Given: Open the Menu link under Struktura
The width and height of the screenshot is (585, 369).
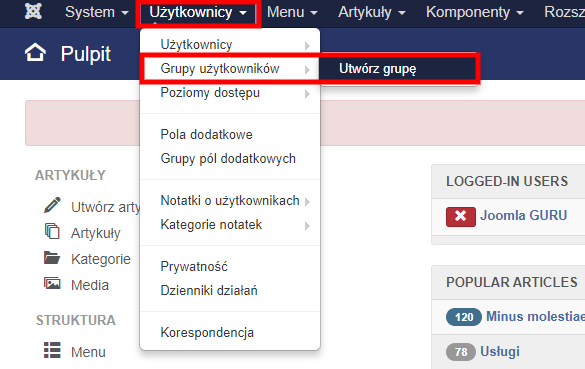Looking at the screenshot, I should (x=88, y=352).
